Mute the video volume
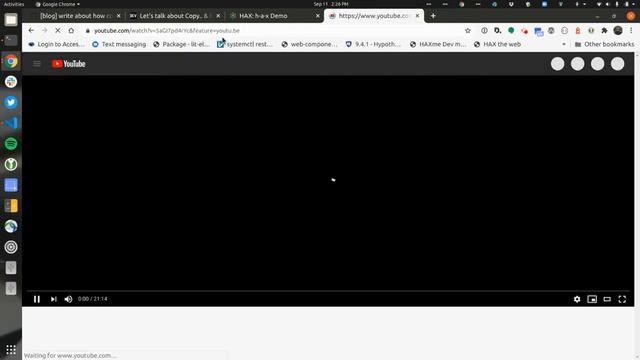The height and width of the screenshot is (360, 640). [69, 299]
